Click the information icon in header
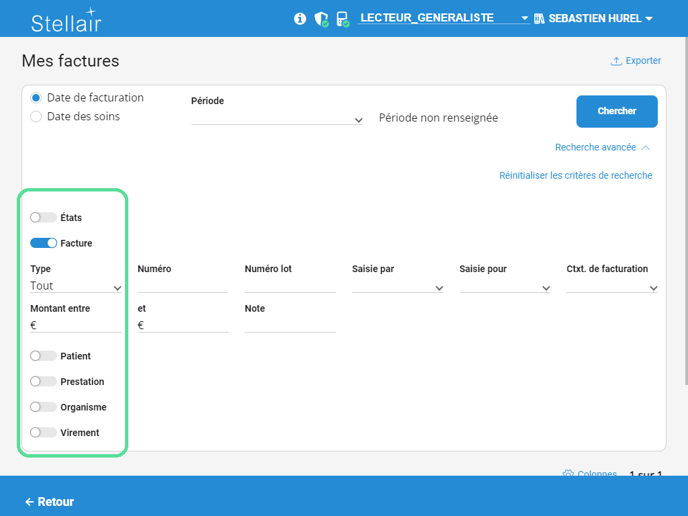The image size is (688, 516). (x=300, y=19)
